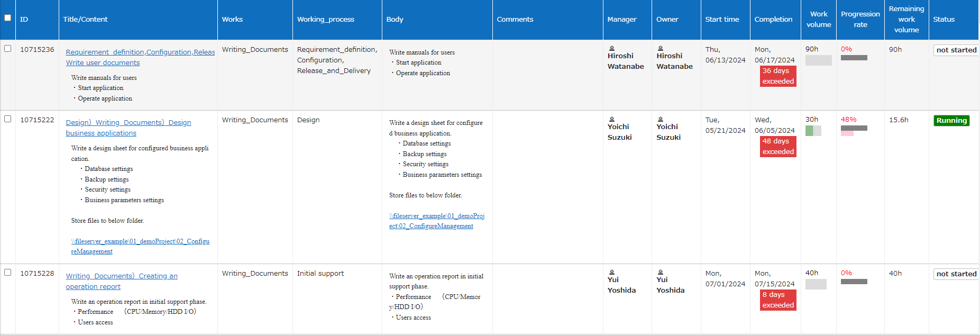This screenshot has width=980, height=335.
Task: Sort by the Title/Content column header
Action: pyautogui.click(x=138, y=20)
